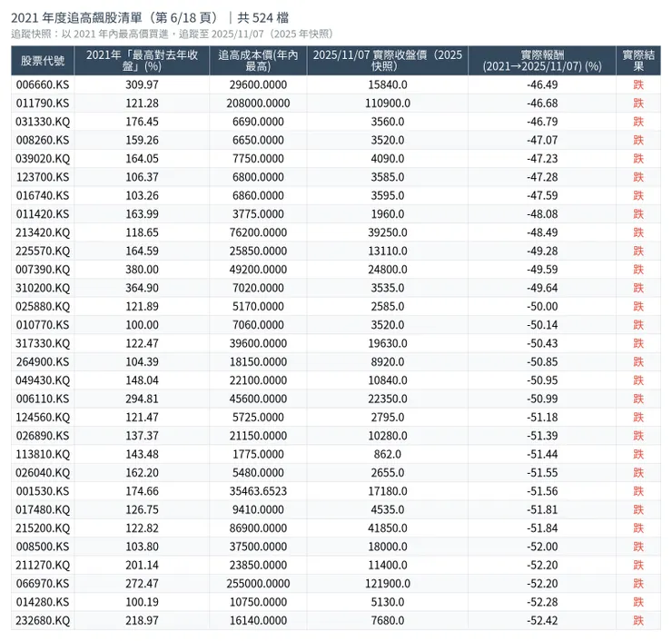
Task: Click closing price 110900.0
Action: (x=388, y=104)
